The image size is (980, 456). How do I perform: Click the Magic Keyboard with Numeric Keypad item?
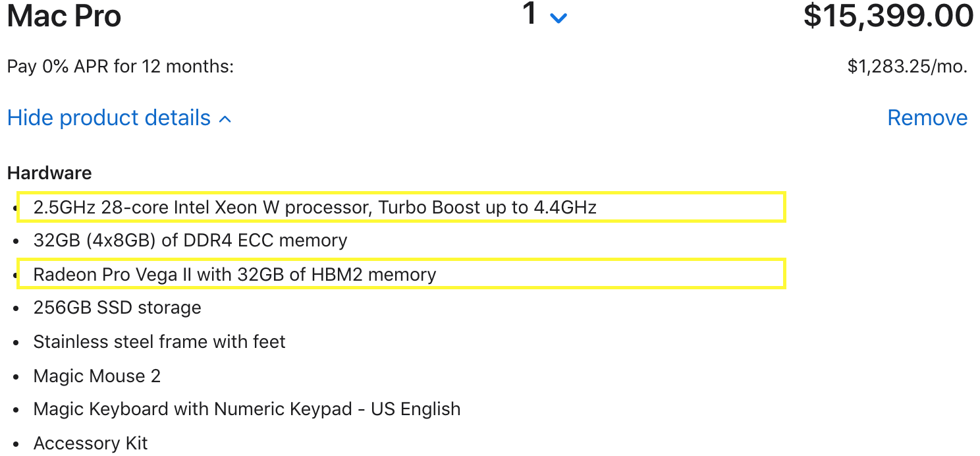coord(247,409)
